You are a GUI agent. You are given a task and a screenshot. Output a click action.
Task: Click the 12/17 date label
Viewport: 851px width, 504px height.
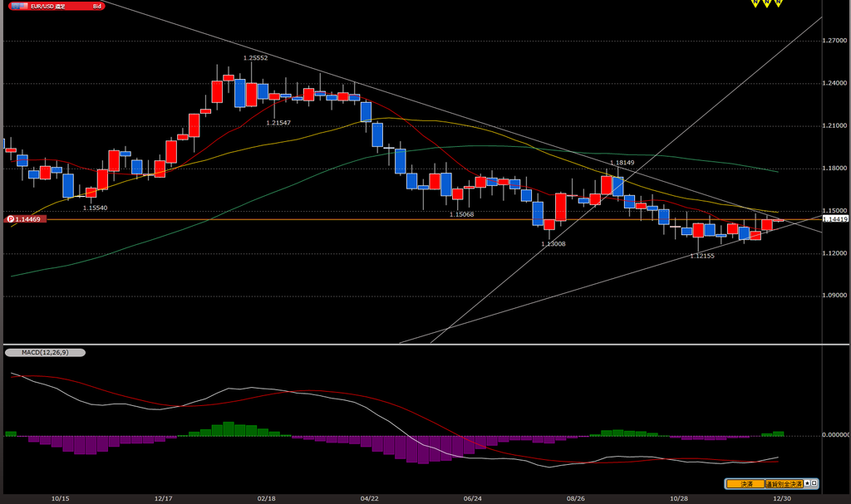pos(164,498)
